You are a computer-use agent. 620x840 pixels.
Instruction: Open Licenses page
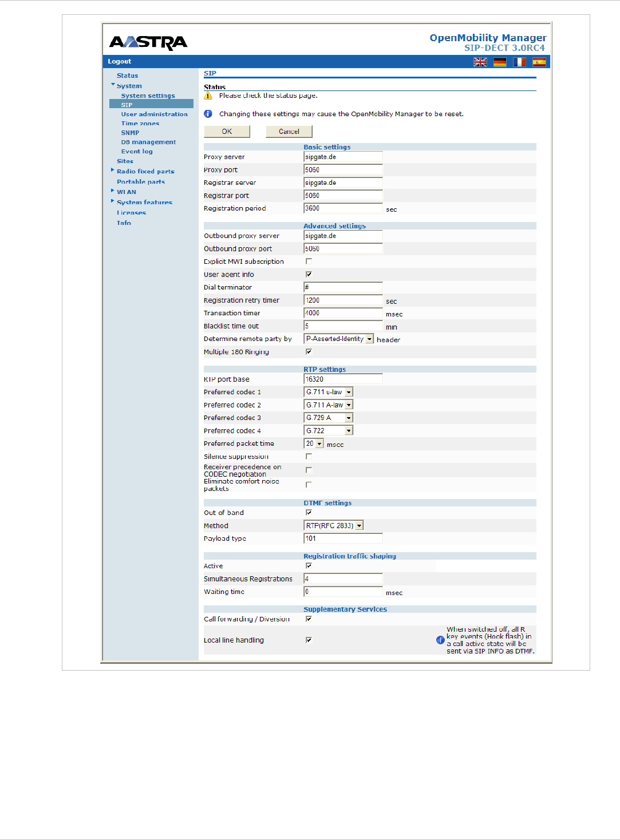(x=132, y=213)
